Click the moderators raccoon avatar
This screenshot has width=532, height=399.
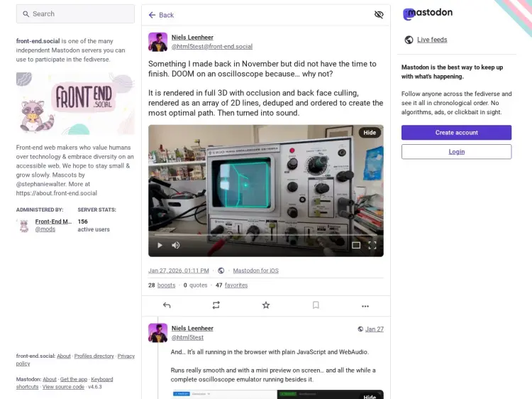tap(24, 226)
